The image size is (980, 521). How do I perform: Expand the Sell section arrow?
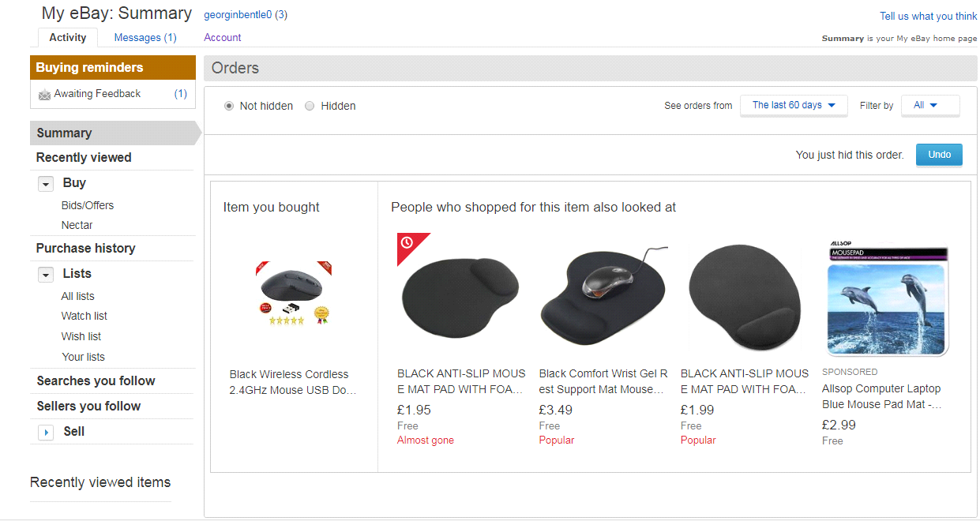pyautogui.click(x=46, y=433)
